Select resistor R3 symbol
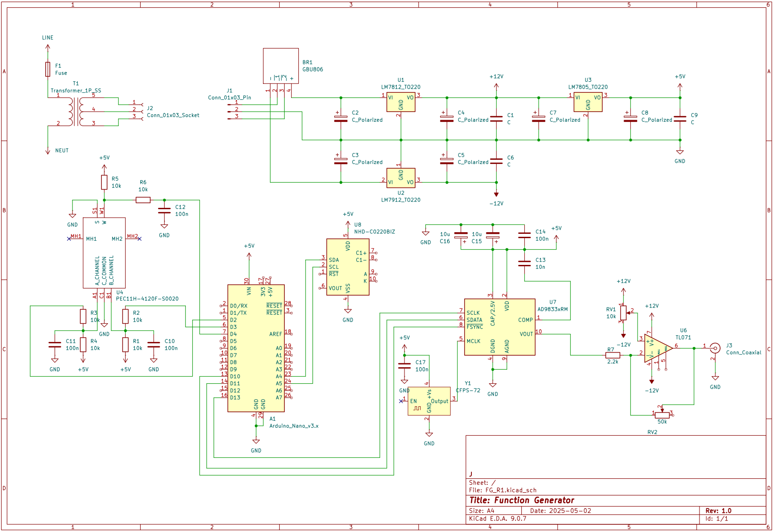Screen dimensions: 774x532 (x=83, y=316)
